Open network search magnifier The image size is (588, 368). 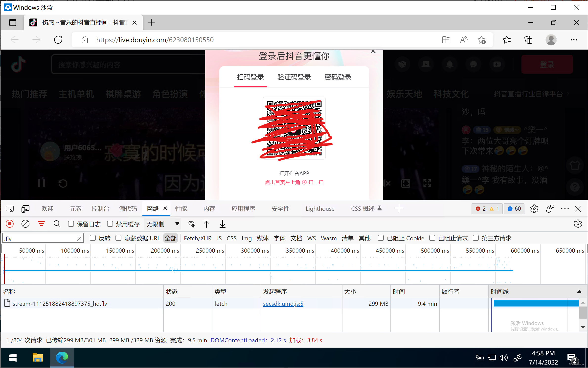(57, 224)
